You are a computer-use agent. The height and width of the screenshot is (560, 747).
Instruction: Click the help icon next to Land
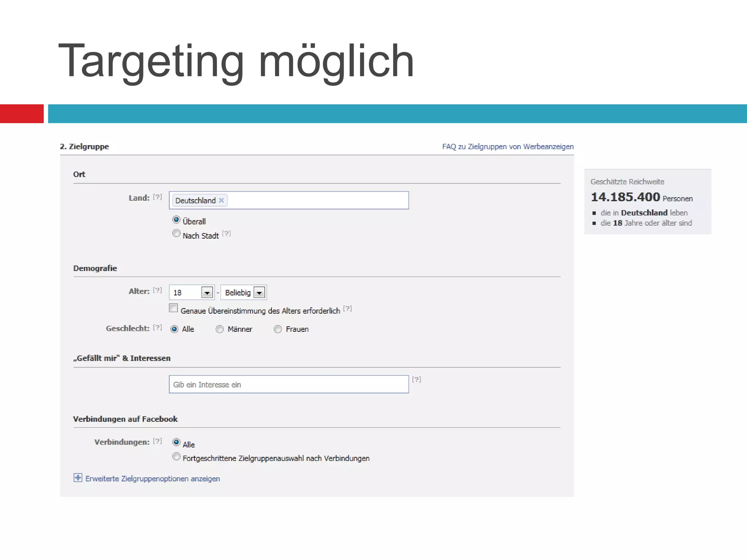click(157, 197)
